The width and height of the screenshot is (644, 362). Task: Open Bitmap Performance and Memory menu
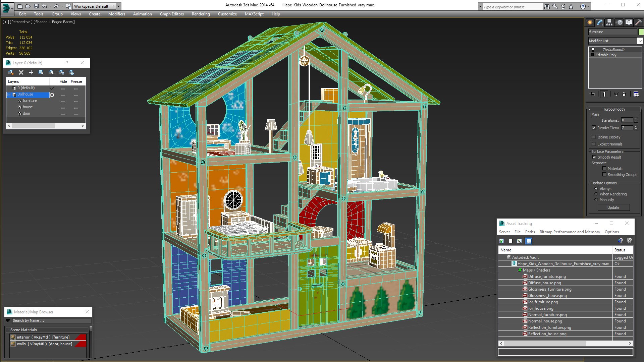[x=570, y=232]
